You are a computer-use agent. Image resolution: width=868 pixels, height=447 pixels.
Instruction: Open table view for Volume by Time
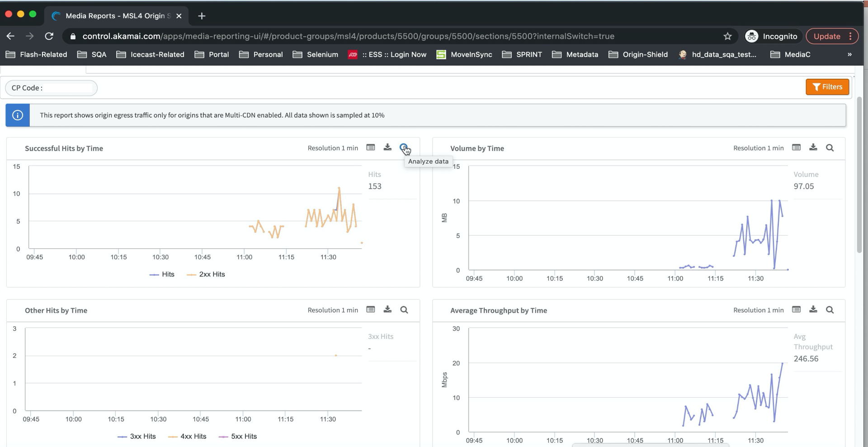pos(796,147)
